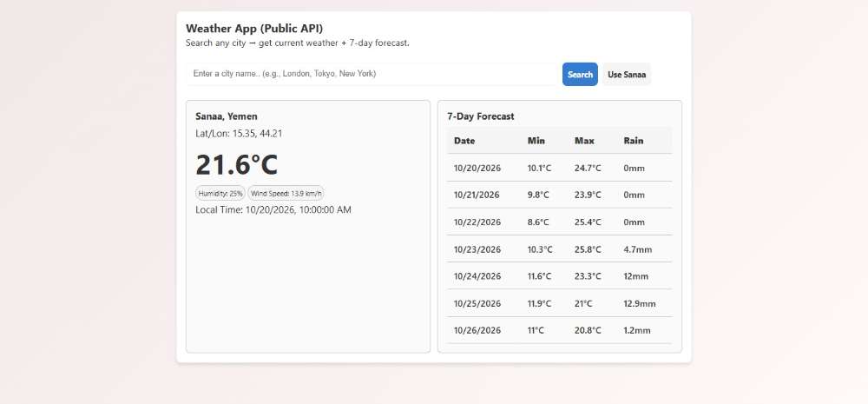Click the 20.8°C maximum temperature
This screenshot has width=868, height=404.
(x=588, y=330)
